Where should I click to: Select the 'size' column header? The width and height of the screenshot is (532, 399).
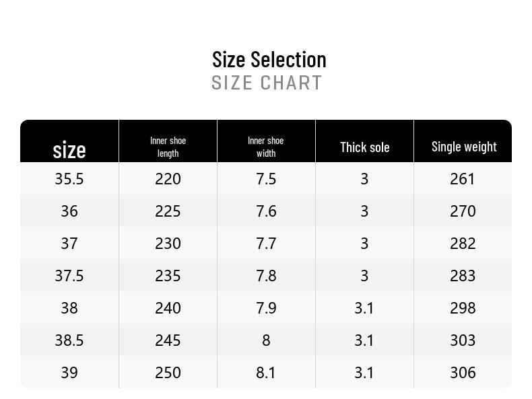pyautogui.click(x=69, y=149)
